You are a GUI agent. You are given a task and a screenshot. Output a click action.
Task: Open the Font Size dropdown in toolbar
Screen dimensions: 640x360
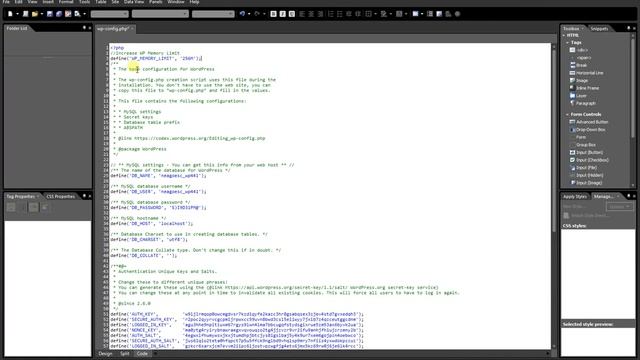pos(213,14)
